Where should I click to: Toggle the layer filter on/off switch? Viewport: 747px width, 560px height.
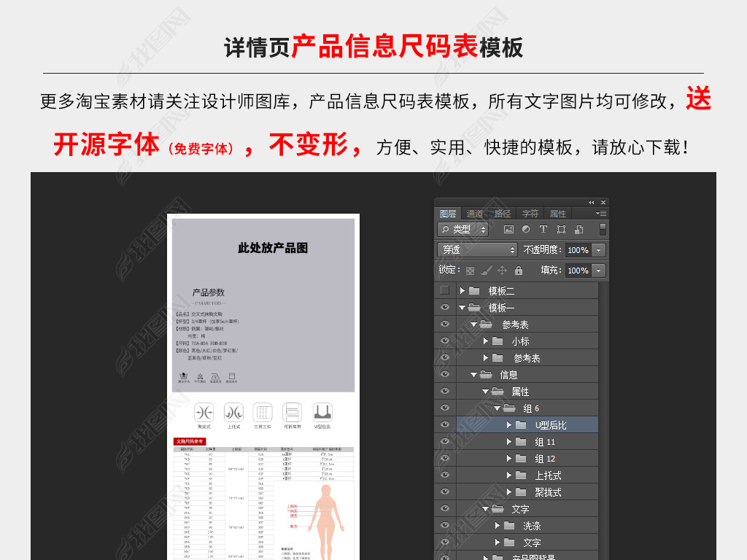pyautogui.click(x=603, y=229)
